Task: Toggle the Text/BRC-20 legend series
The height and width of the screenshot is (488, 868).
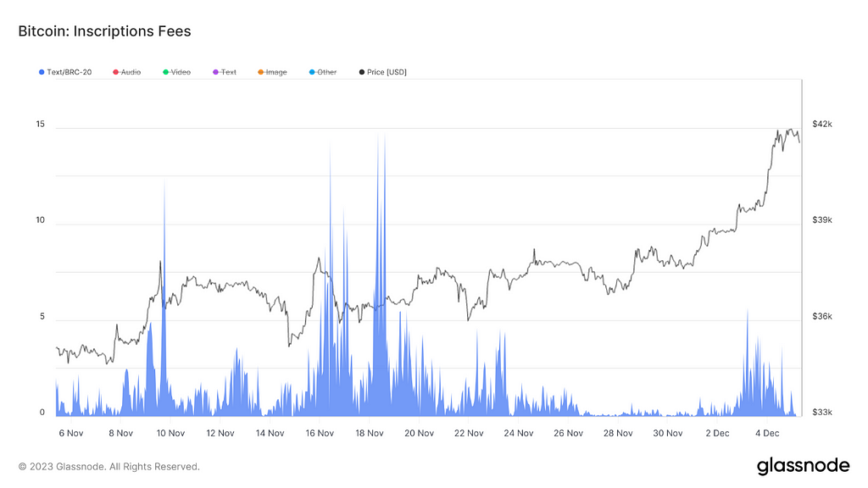Action: 65,72
